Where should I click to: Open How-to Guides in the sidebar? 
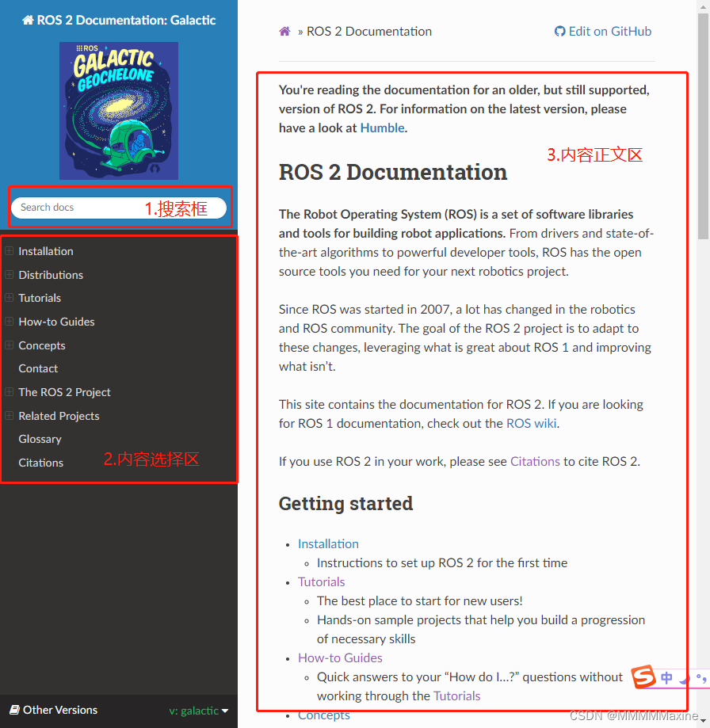[56, 322]
